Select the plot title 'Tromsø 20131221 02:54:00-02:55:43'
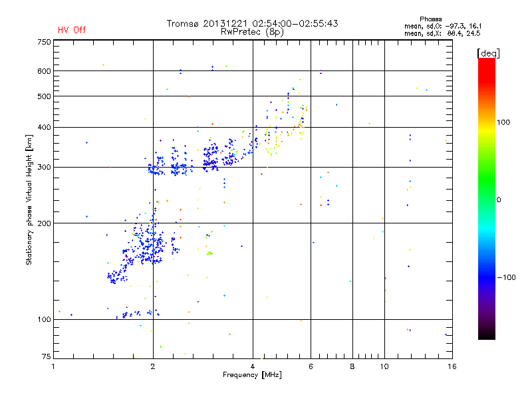The image size is (532, 399). 252,23
